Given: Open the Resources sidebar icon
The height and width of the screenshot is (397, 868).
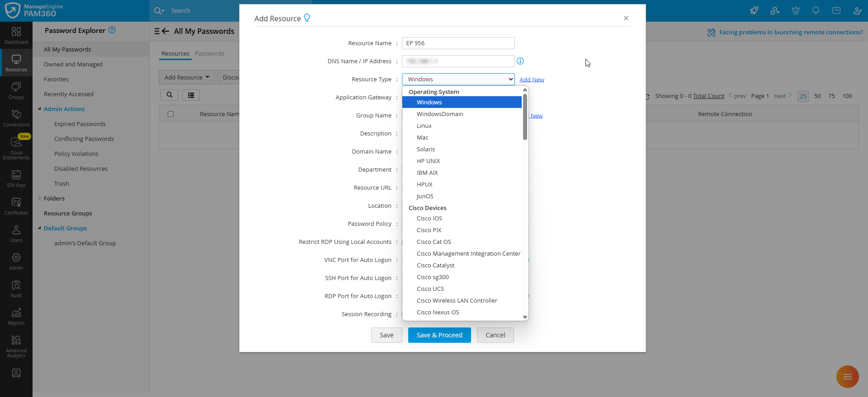Looking at the screenshot, I should click(x=16, y=63).
